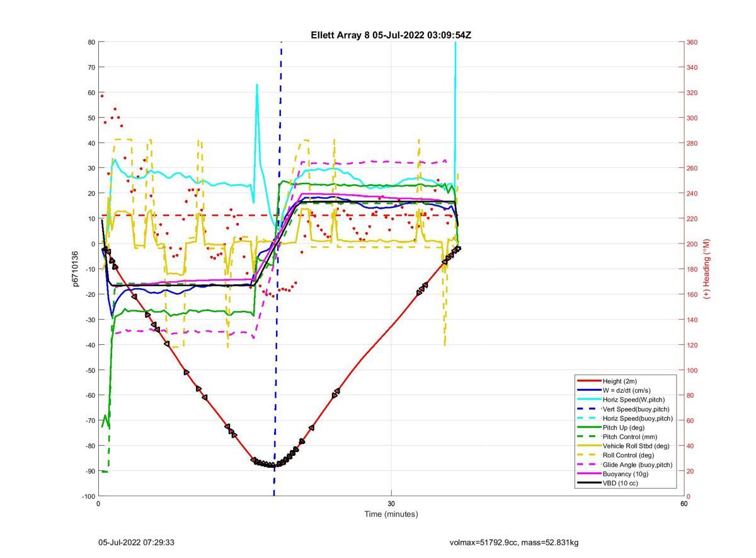Click the 'Roll Control (deg)' legend entry

pyautogui.click(x=628, y=455)
